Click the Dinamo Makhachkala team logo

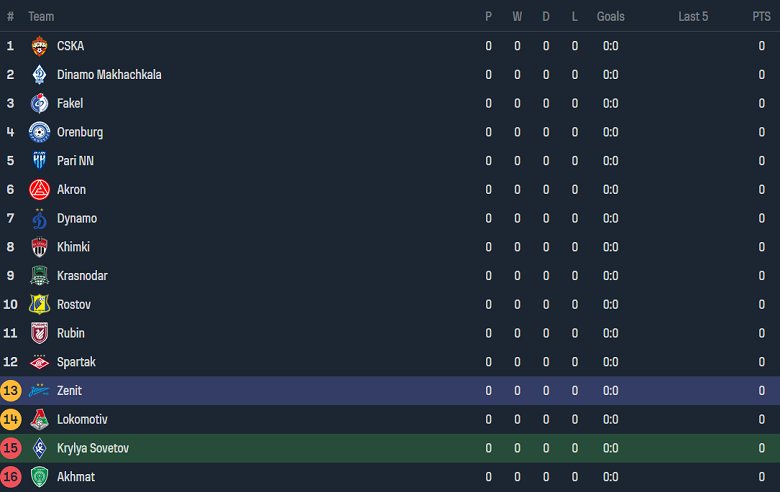coord(39,75)
